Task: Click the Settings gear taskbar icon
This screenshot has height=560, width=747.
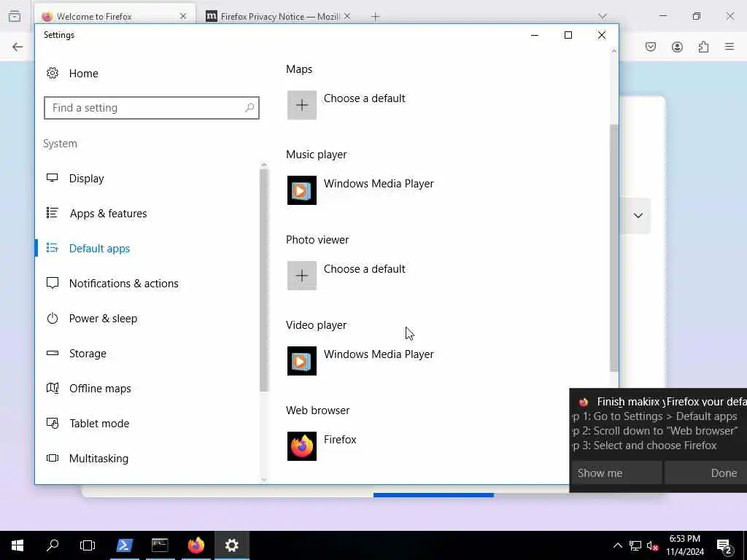Action: tap(231, 545)
